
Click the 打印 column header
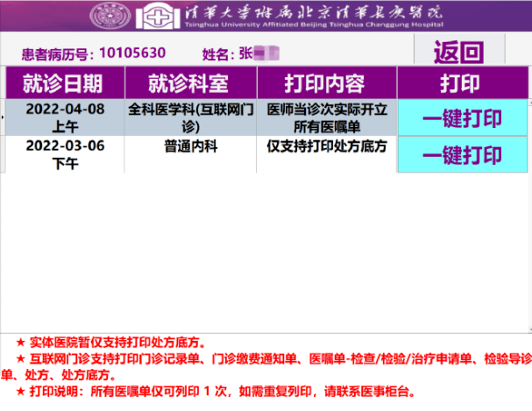tap(463, 83)
